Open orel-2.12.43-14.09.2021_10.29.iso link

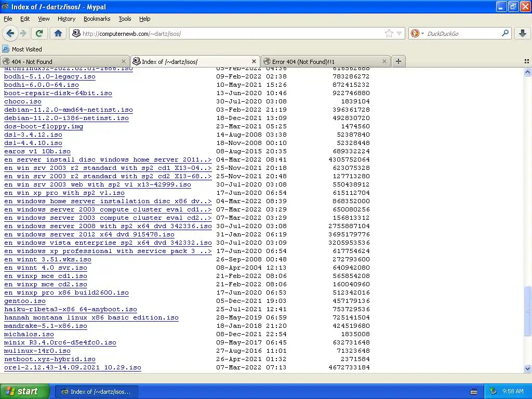pyautogui.click(x=73, y=367)
